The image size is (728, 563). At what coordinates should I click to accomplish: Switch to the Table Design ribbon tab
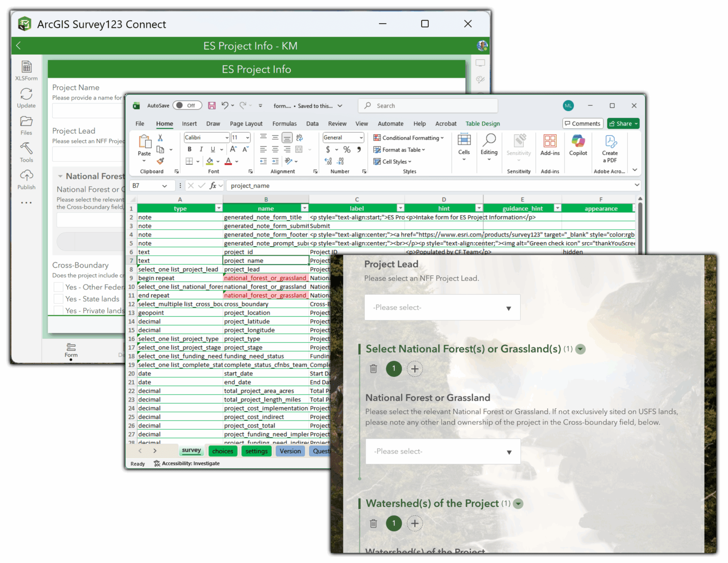pyautogui.click(x=482, y=123)
